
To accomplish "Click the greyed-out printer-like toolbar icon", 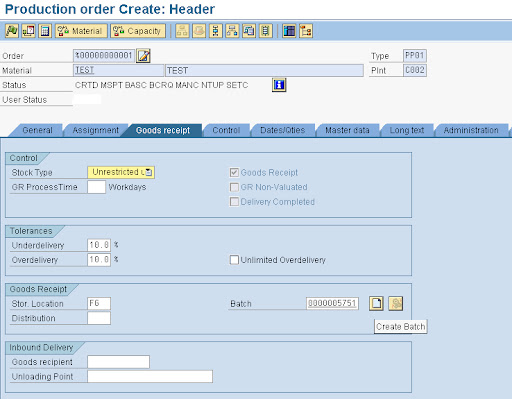I will coord(199,31).
